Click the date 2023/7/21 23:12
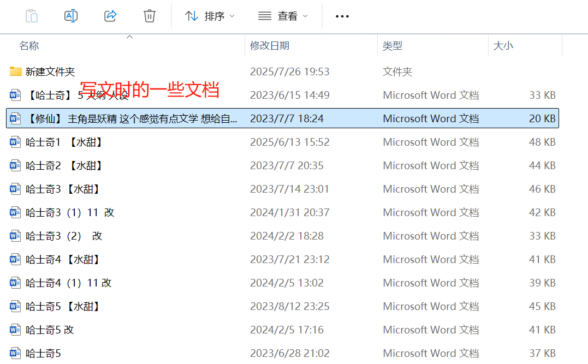588x364 pixels. (x=289, y=259)
